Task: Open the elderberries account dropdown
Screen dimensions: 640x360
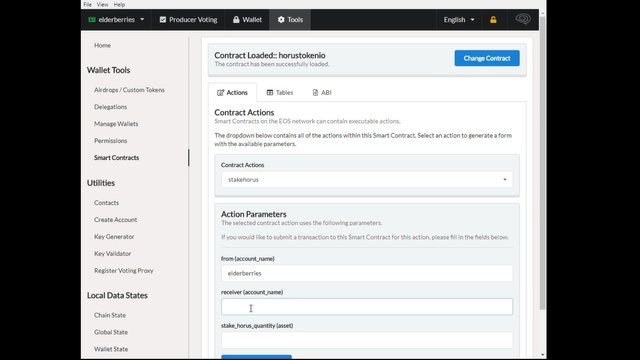Action: coord(116,20)
